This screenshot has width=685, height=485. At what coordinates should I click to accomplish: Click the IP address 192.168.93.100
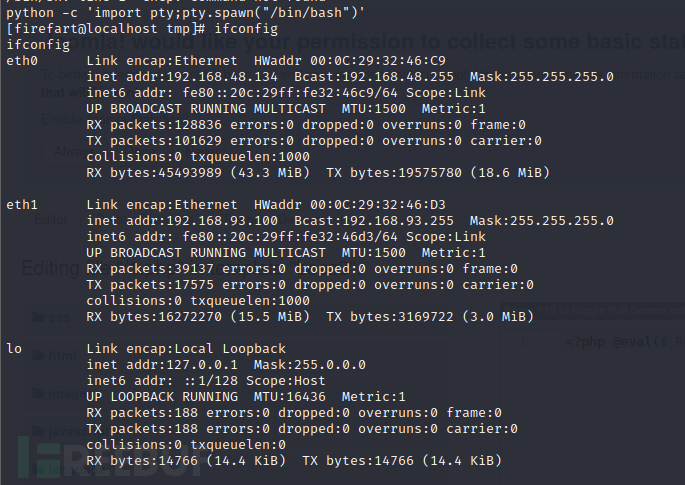[222, 221]
